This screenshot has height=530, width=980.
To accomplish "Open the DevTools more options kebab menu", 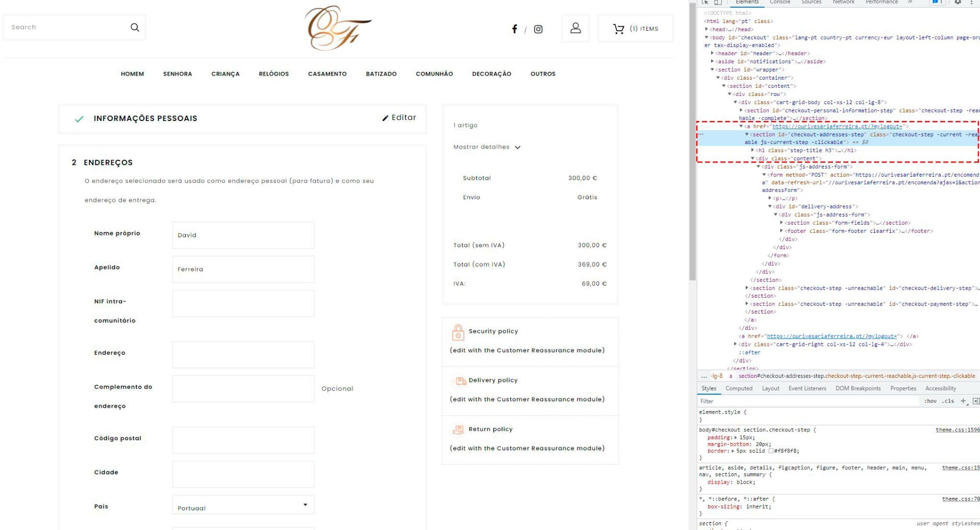I will [x=972, y=2].
